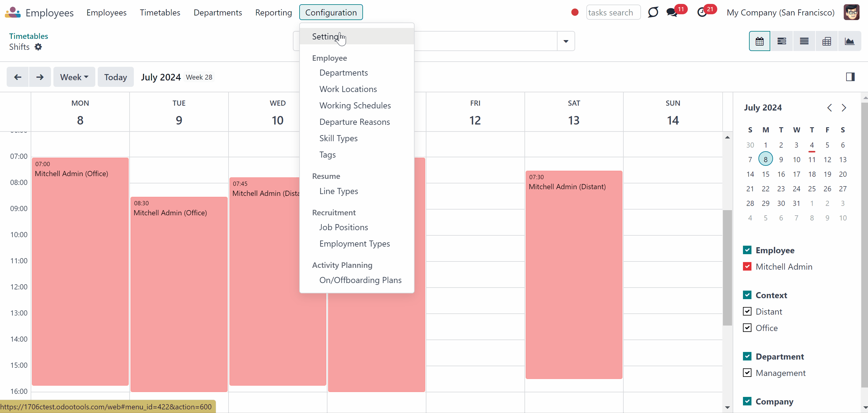868x413 pixels.
Task: Toggle the Management department checkbox
Action: coord(747,373)
